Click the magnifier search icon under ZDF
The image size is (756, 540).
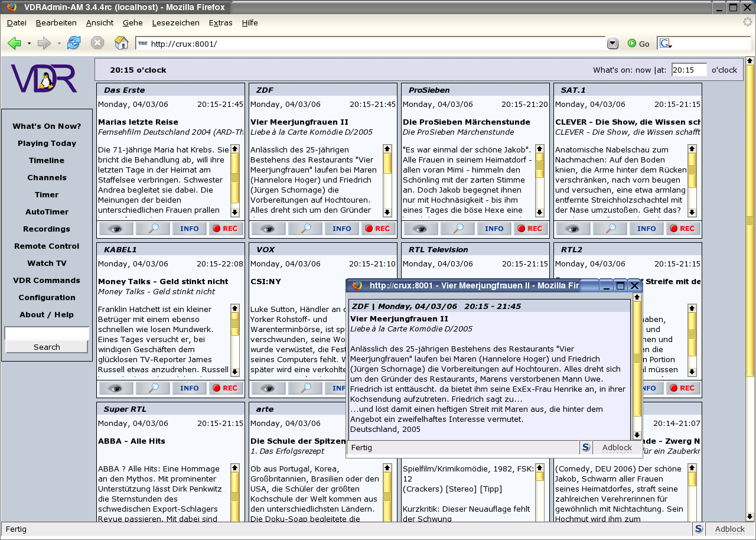305,229
